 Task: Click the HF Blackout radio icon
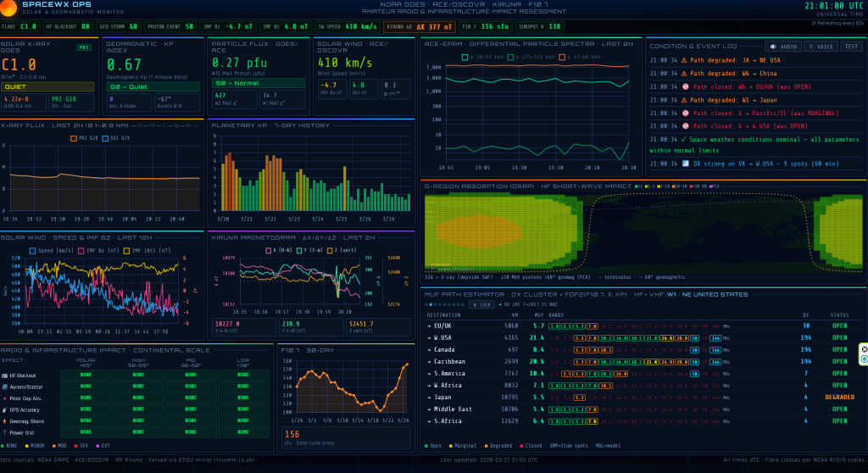click(x=5, y=375)
